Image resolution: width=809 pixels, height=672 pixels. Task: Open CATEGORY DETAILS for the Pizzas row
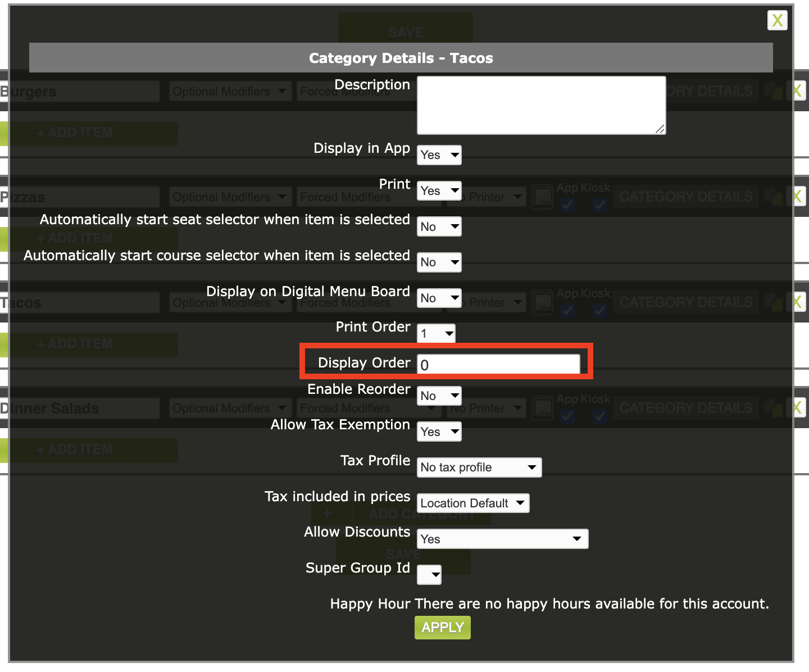[686, 197]
